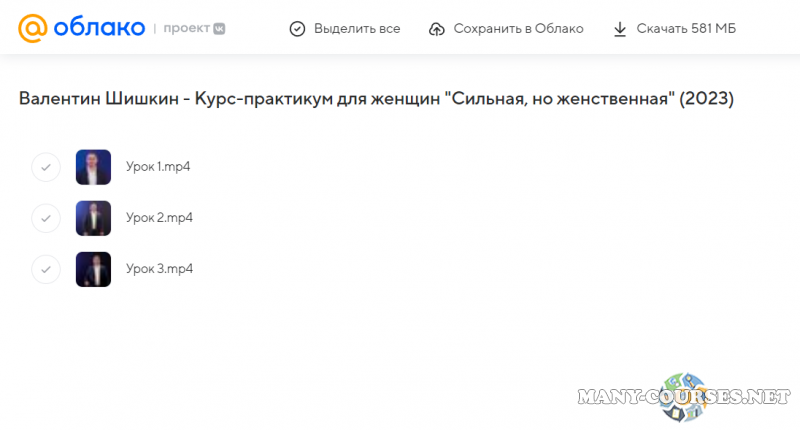800x430 pixels.
Task: Click the circled checkmark select-all icon
Action: point(297,29)
